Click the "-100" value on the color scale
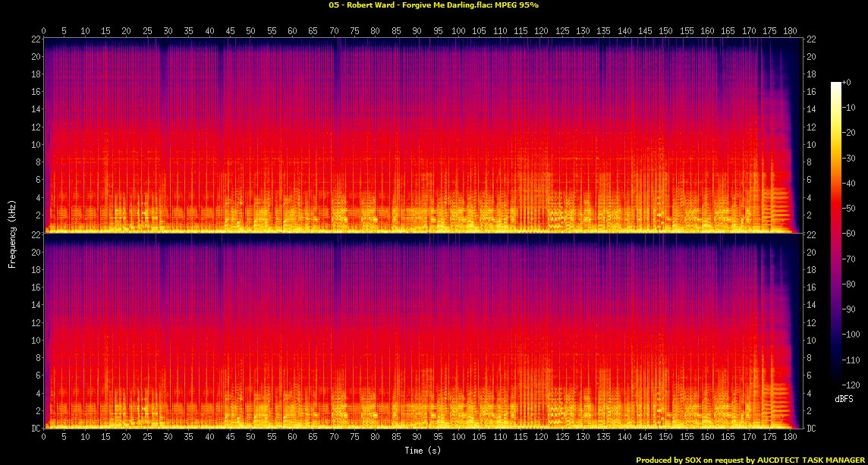 pyautogui.click(x=851, y=335)
